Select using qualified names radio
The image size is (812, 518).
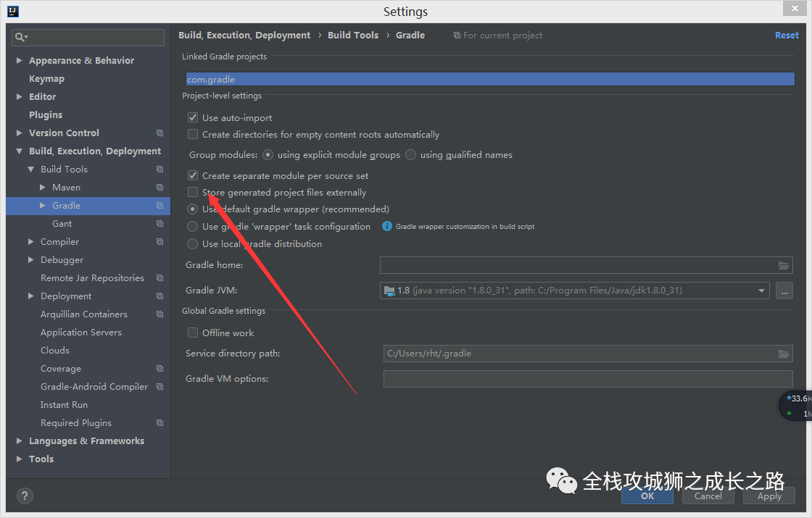coord(410,155)
